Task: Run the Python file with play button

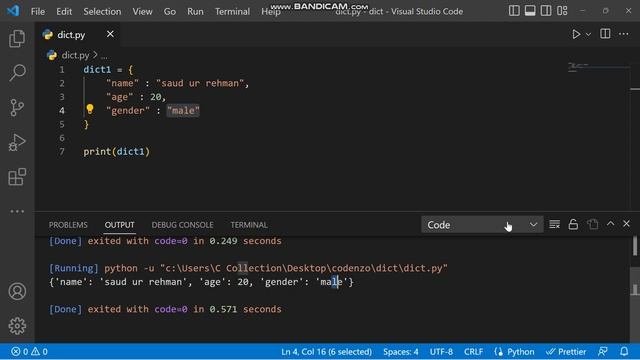Action: pos(576,34)
